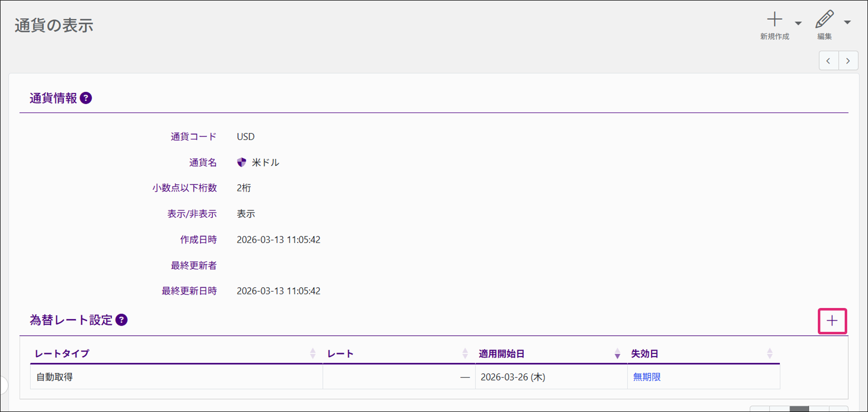Toggle 適用開始日 column sort arrows
Image resolution: width=868 pixels, height=412 pixels.
617,354
